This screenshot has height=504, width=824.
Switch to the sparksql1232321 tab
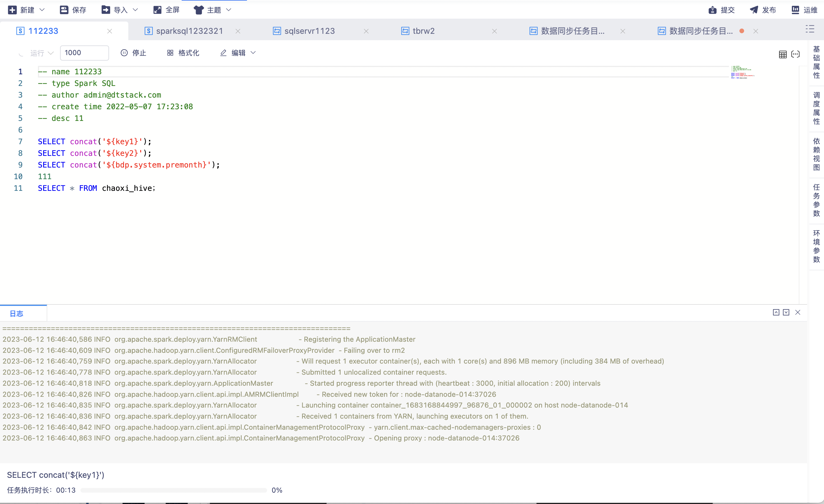[x=189, y=31]
